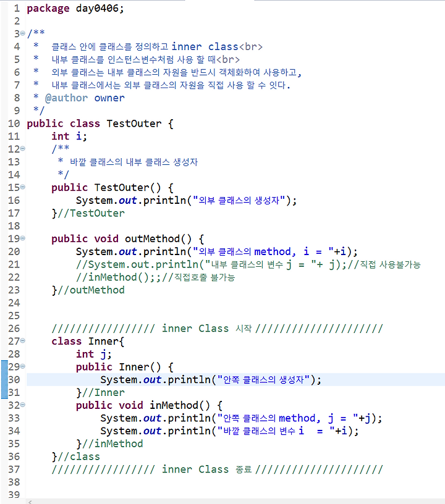Click the println with 'i = "+i' on line 20
This screenshot has height=504, width=445.
click(x=217, y=251)
